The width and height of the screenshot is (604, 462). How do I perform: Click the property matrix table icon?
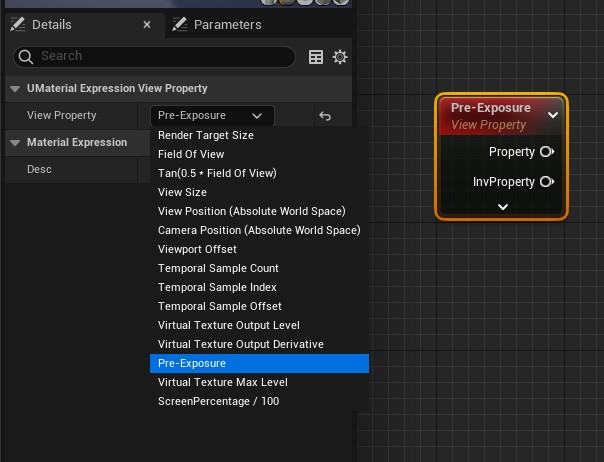pos(316,57)
